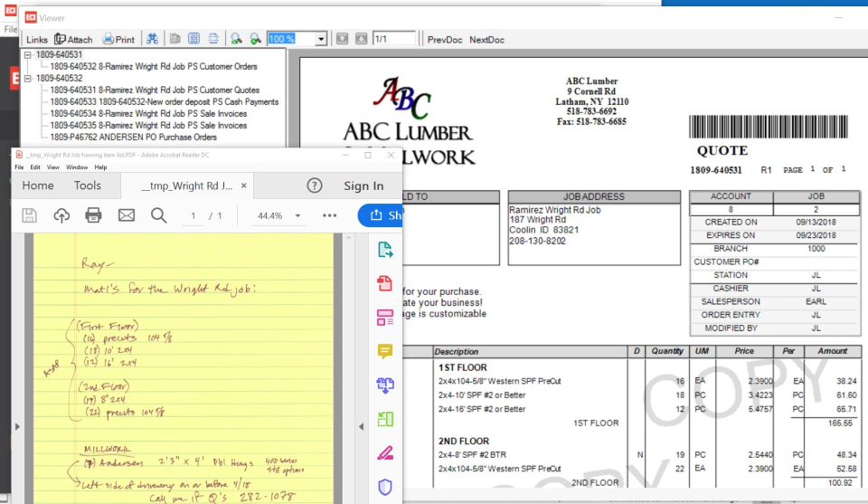Click the Combine Files tool icon
The width and height of the screenshot is (868, 504).
pyautogui.click(x=385, y=385)
